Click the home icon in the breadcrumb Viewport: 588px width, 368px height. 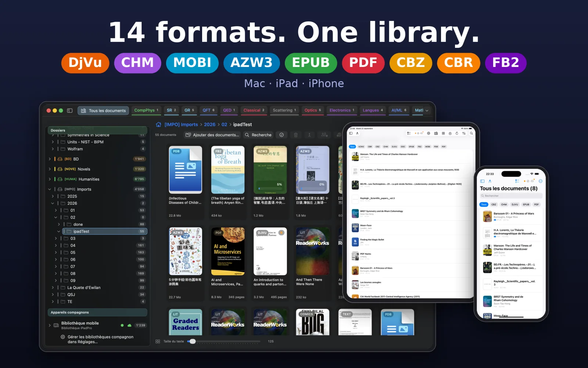(x=158, y=124)
